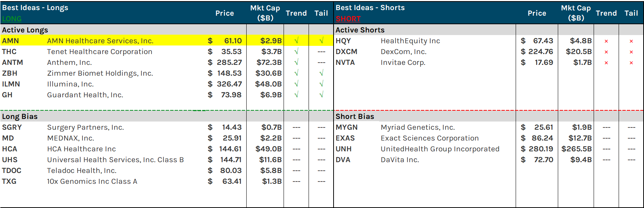
Task: Click Tenet Healthcare's Trend checkmark
Action: (296, 52)
